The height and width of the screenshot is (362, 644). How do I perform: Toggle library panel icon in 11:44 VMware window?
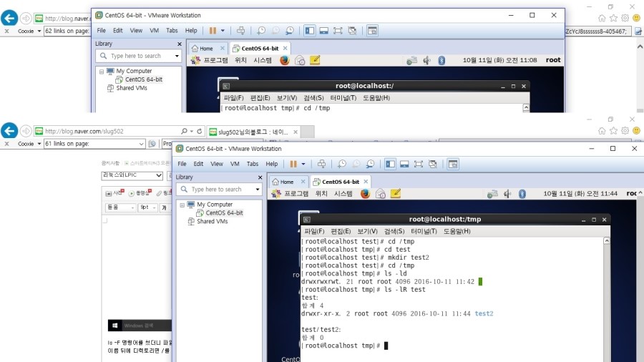(x=390, y=164)
